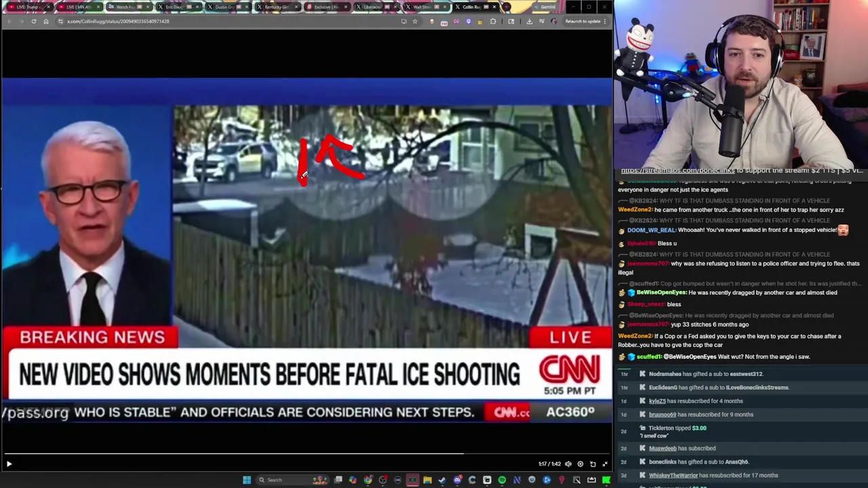Open picture-in-picture mode on the video
The image size is (868, 488).
coord(593,464)
